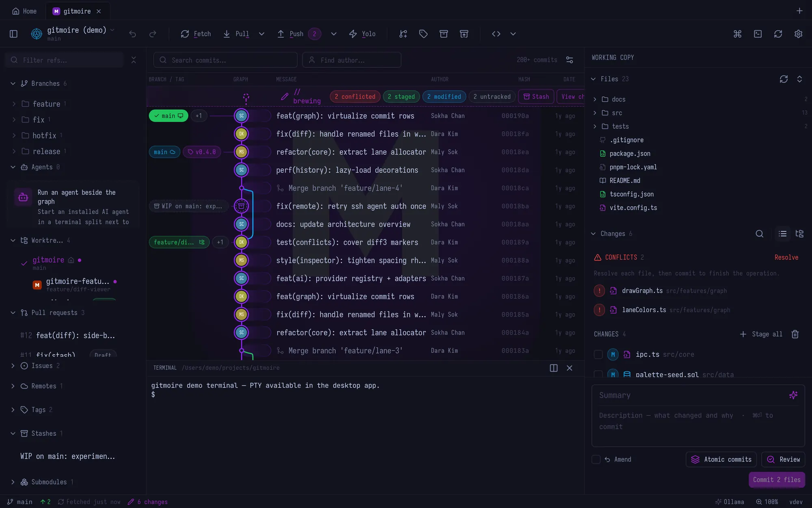Refresh the Files list in Working Copy

tap(784, 79)
